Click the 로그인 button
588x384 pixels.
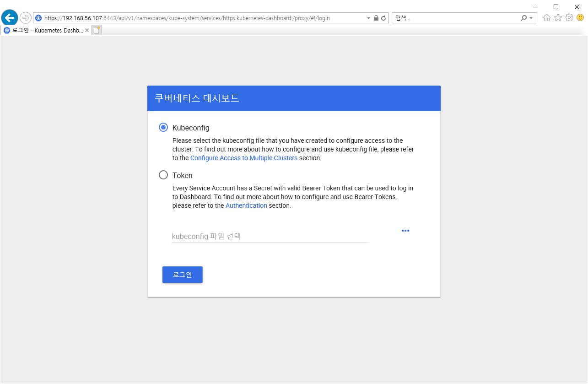183,275
